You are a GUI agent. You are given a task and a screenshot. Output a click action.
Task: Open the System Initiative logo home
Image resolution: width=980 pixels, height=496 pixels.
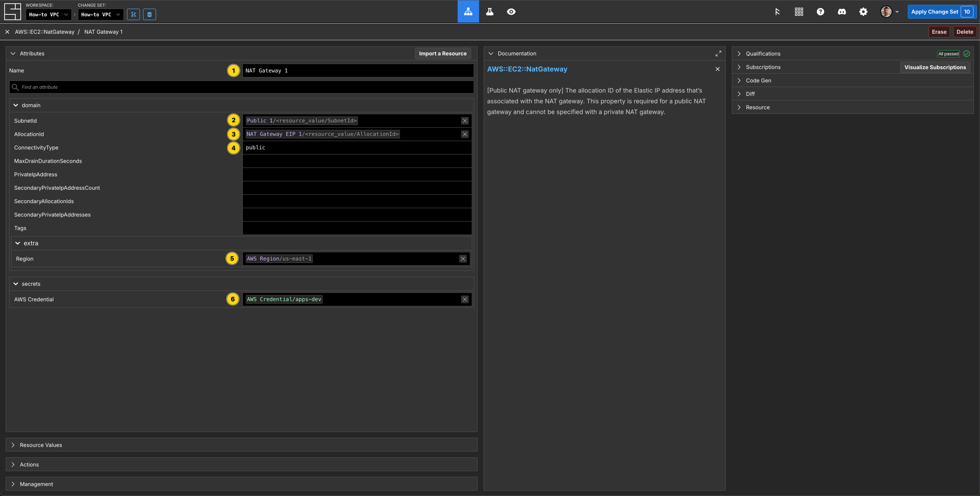(12, 11)
